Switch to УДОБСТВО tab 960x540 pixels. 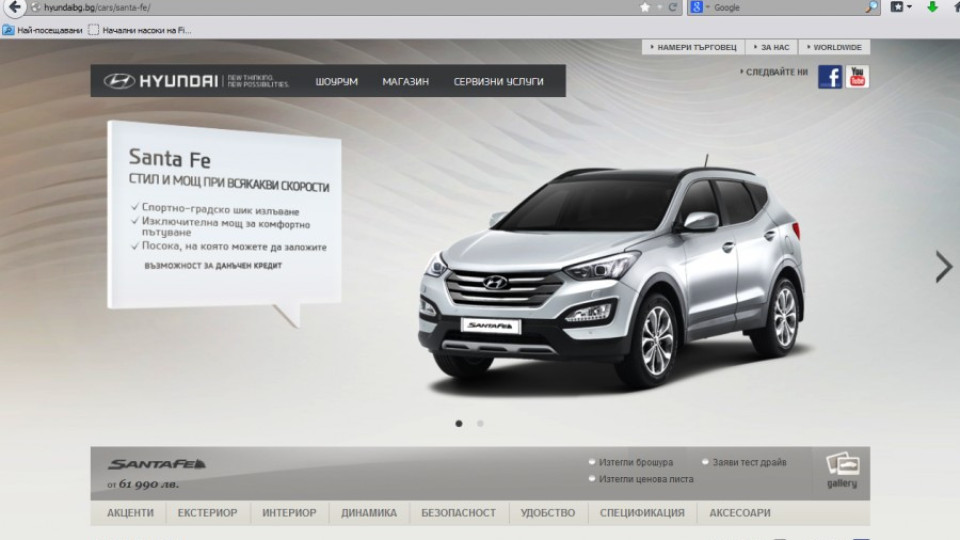548,513
